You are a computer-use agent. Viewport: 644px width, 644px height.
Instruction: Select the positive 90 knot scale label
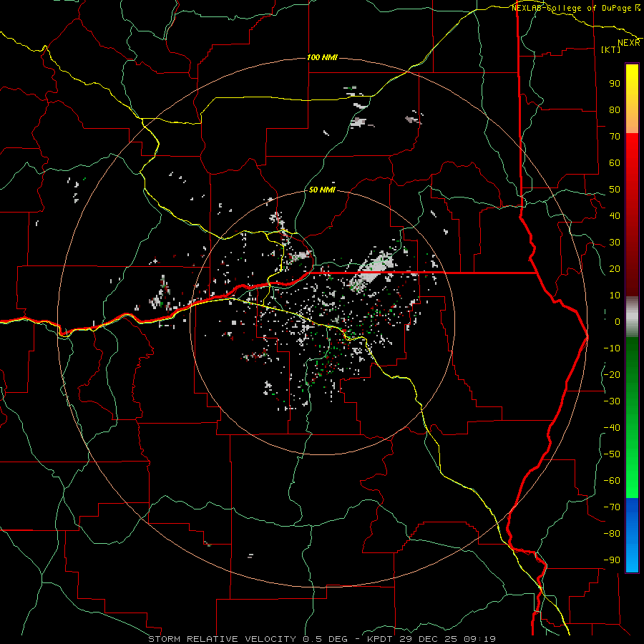[x=615, y=84]
